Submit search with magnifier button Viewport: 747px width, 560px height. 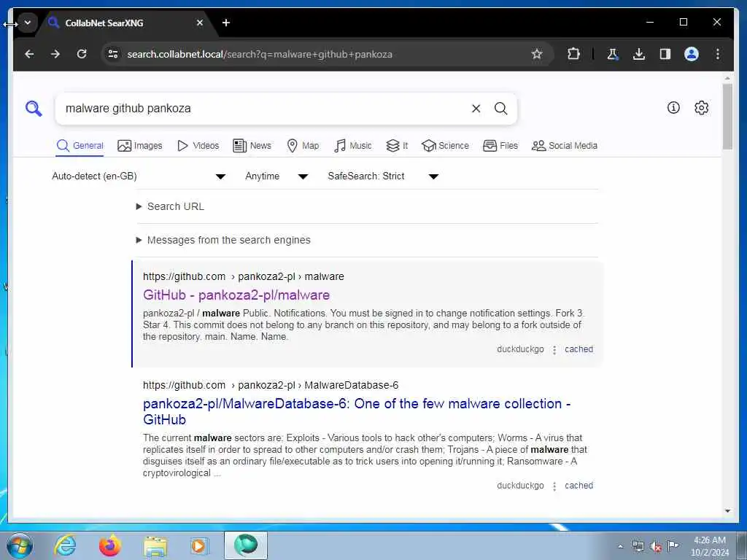pyautogui.click(x=500, y=109)
